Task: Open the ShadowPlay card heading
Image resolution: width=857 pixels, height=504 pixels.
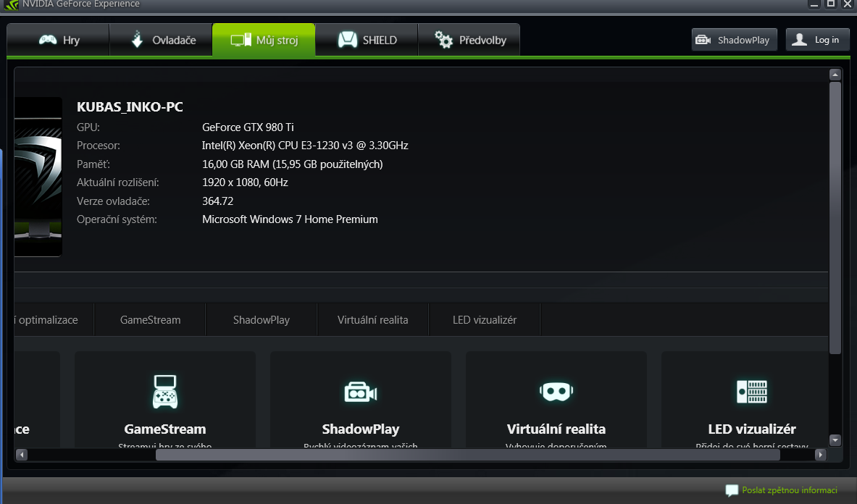Action: pos(361,429)
